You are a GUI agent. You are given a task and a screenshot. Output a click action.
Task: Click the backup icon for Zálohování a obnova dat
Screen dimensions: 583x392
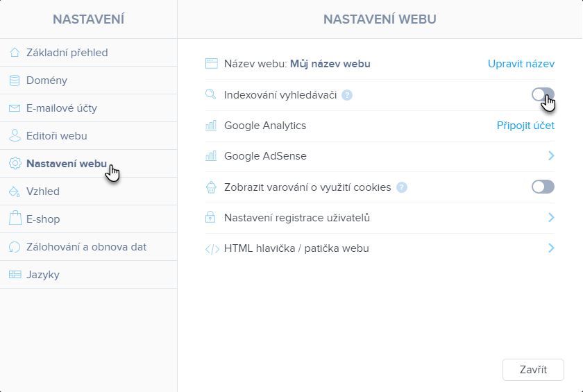click(x=15, y=247)
